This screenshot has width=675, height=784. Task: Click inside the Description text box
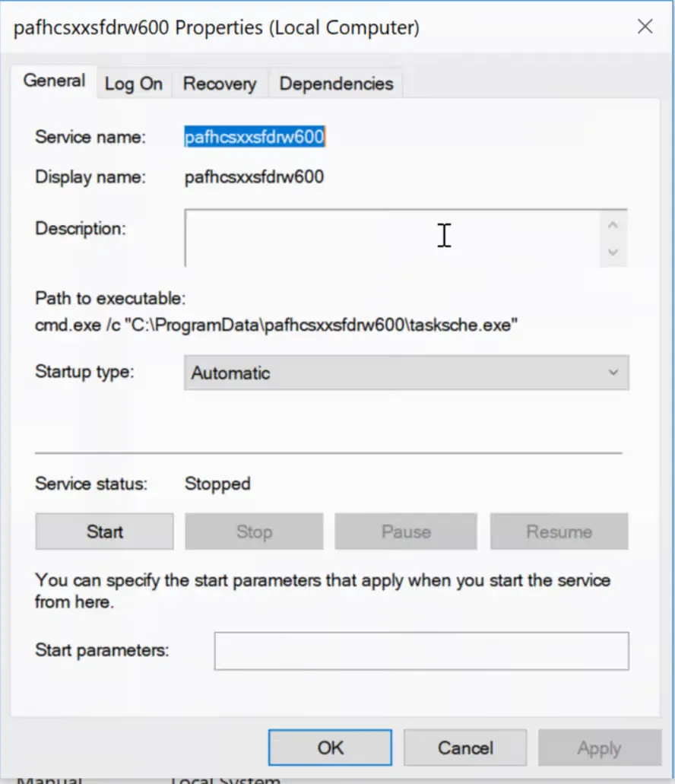click(x=391, y=237)
